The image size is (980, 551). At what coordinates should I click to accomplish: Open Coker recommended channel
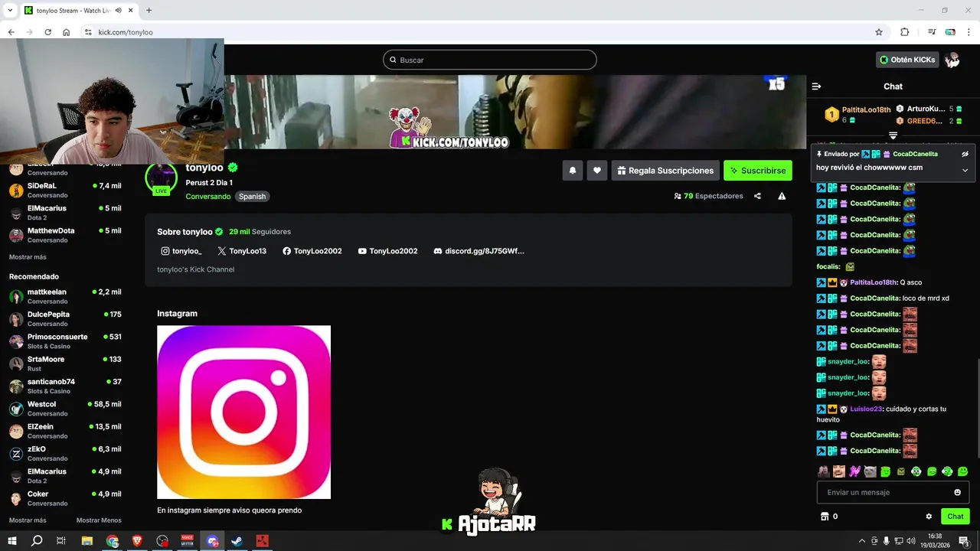[65, 498]
